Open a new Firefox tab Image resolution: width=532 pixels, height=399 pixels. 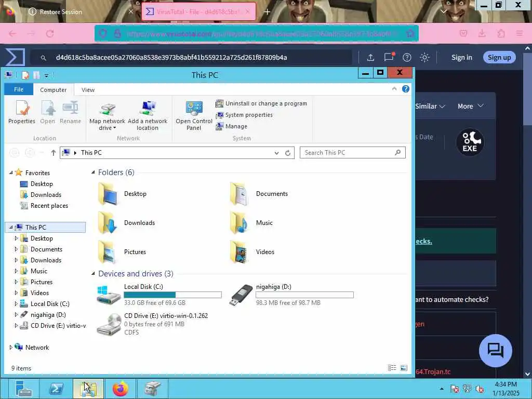point(267,12)
